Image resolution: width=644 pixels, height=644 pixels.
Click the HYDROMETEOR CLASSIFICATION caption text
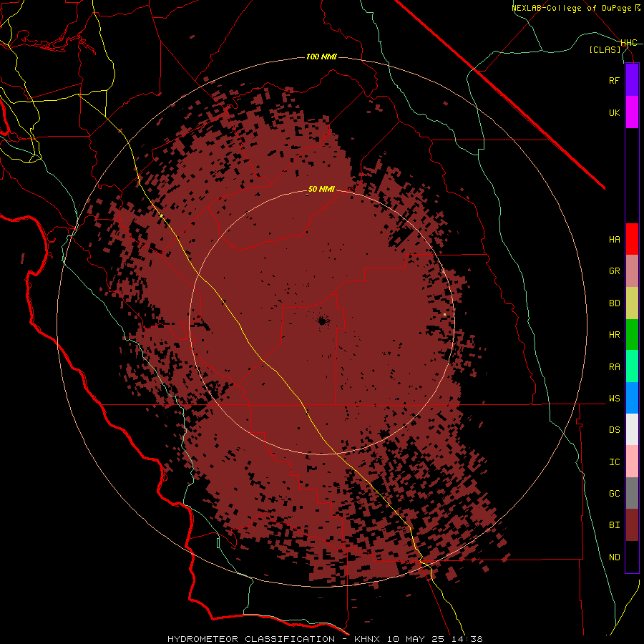point(251,639)
